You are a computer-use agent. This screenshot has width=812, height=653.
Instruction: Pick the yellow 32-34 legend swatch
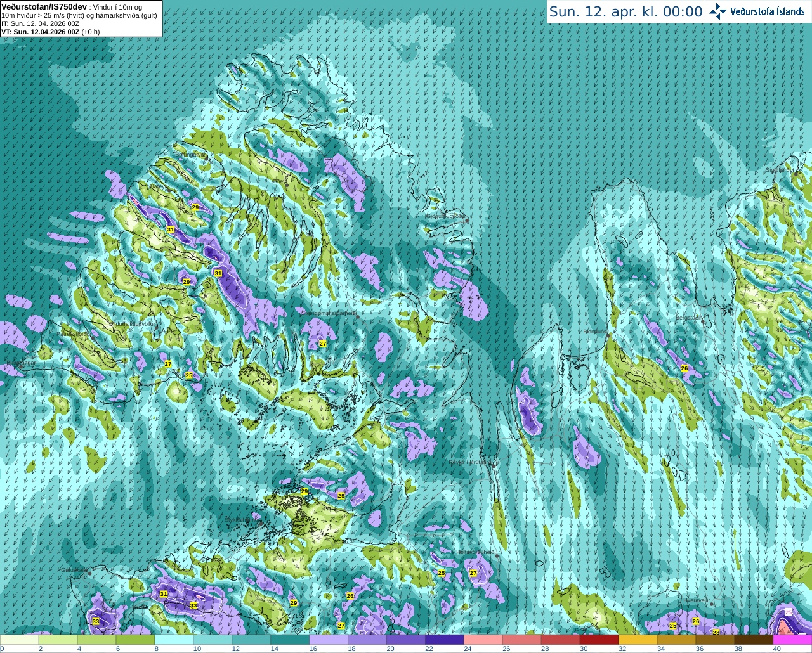pos(638,640)
